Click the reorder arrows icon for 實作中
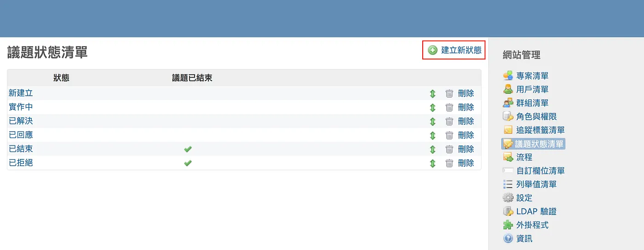644x250 pixels. 432,107
